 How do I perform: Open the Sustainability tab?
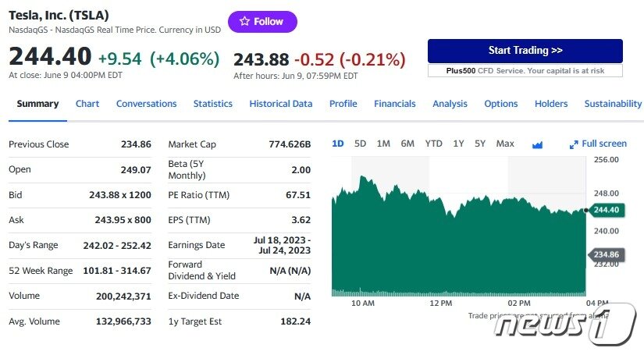pyautogui.click(x=613, y=104)
